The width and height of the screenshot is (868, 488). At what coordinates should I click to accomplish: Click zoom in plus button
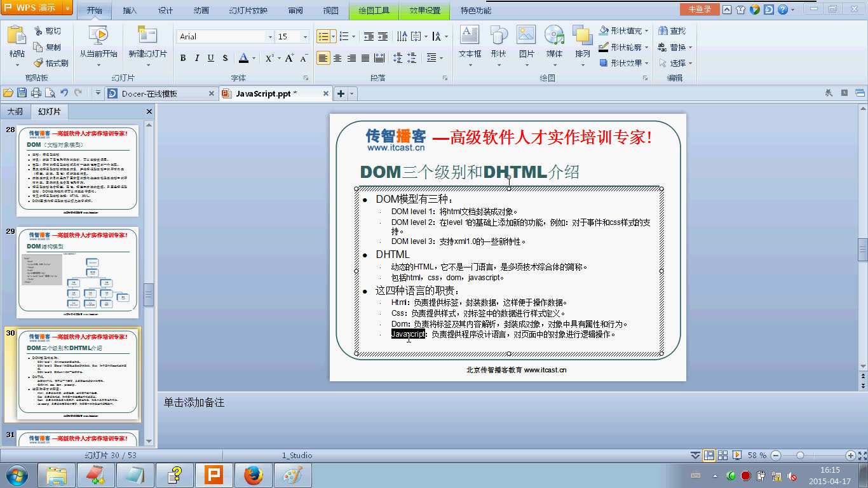click(x=851, y=456)
